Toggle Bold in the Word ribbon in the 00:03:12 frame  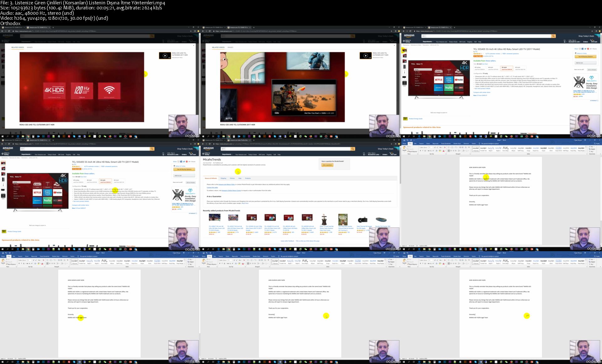coord(420,151)
